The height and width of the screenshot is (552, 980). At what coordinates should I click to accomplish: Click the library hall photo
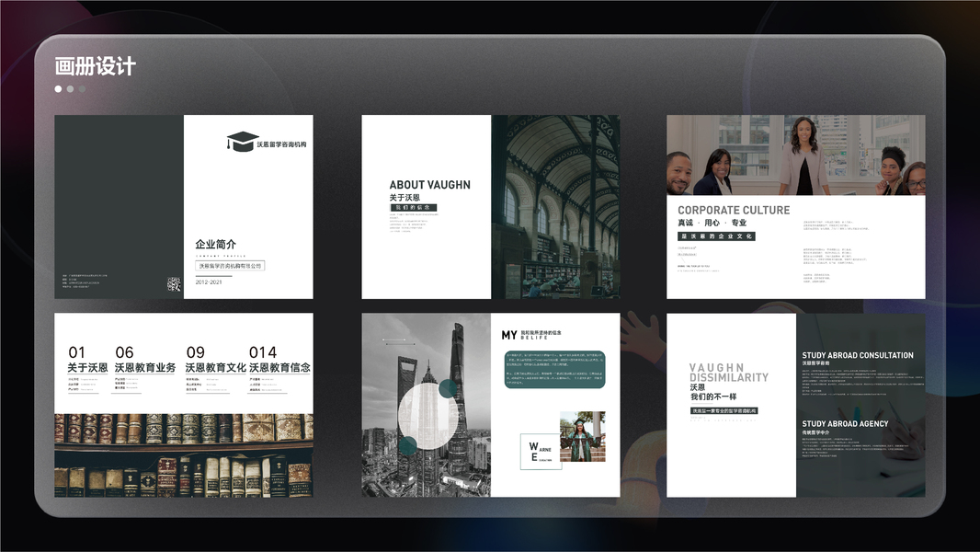pyautogui.click(x=555, y=207)
